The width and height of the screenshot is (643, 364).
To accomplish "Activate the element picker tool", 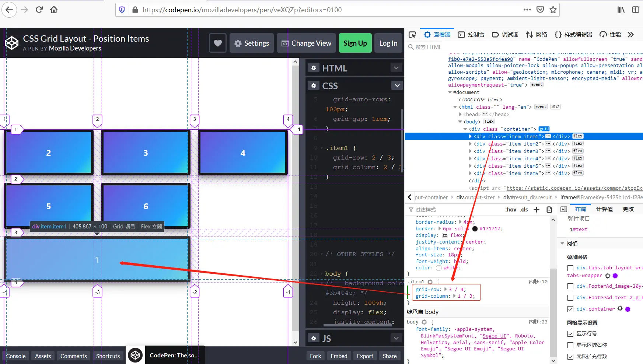I will coord(412,35).
